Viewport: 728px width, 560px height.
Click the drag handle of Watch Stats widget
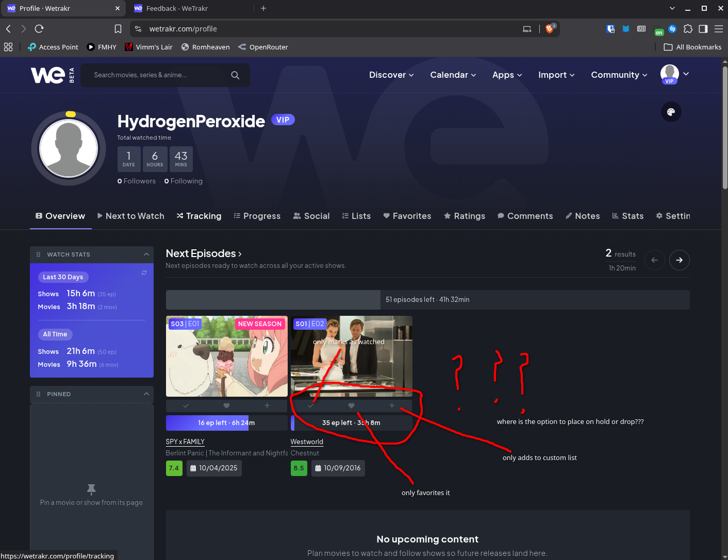38,254
